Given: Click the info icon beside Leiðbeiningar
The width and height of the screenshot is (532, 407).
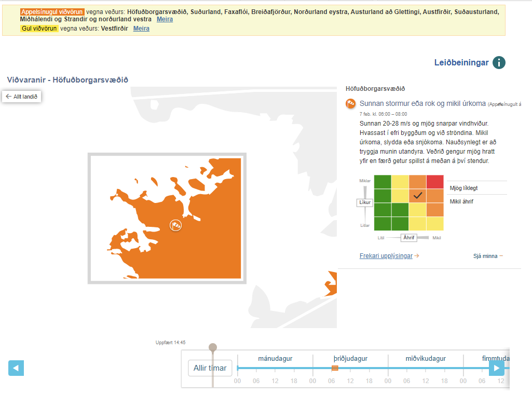Looking at the screenshot, I should (x=499, y=63).
